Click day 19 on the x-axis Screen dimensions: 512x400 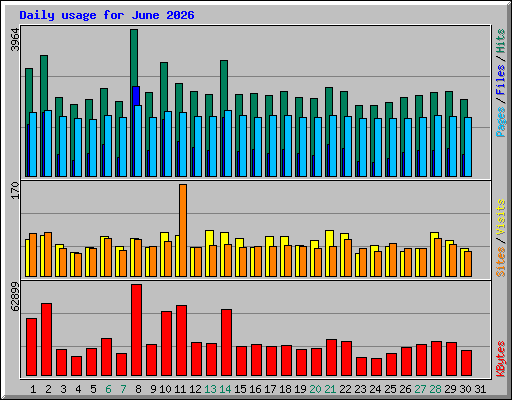(300, 389)
